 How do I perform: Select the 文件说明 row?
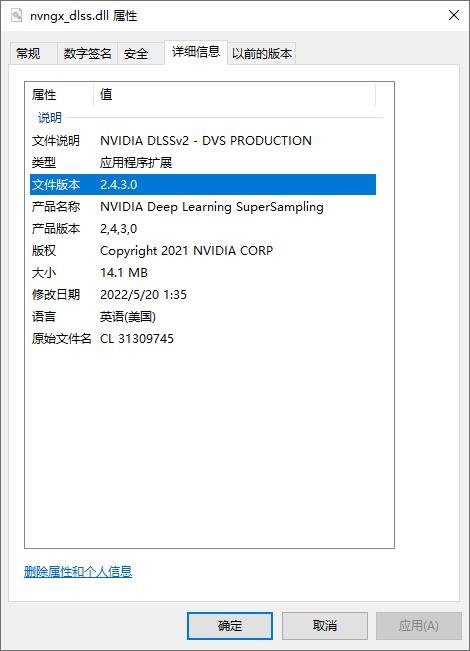(203, 141)
